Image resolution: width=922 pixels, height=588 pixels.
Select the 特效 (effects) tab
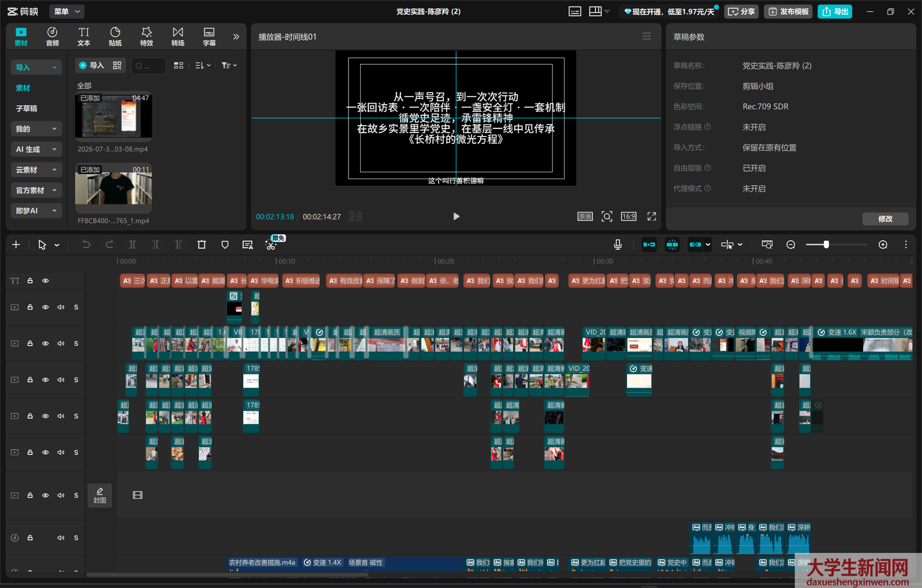click(147, 36)
